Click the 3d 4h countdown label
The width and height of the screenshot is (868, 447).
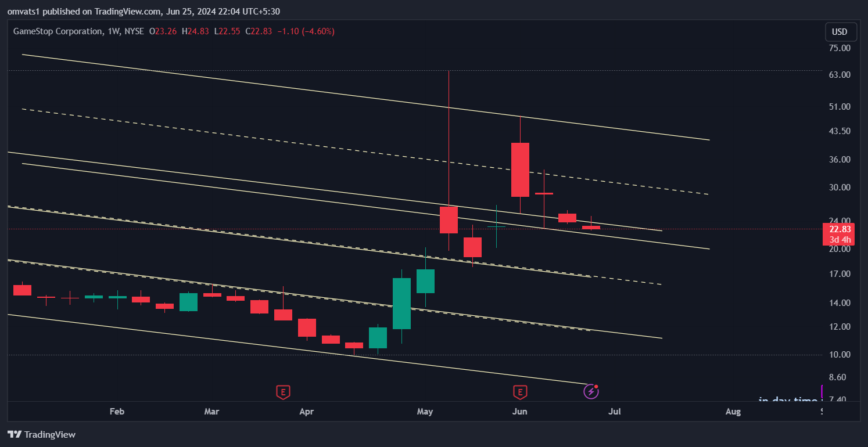(x=840, y=240)
